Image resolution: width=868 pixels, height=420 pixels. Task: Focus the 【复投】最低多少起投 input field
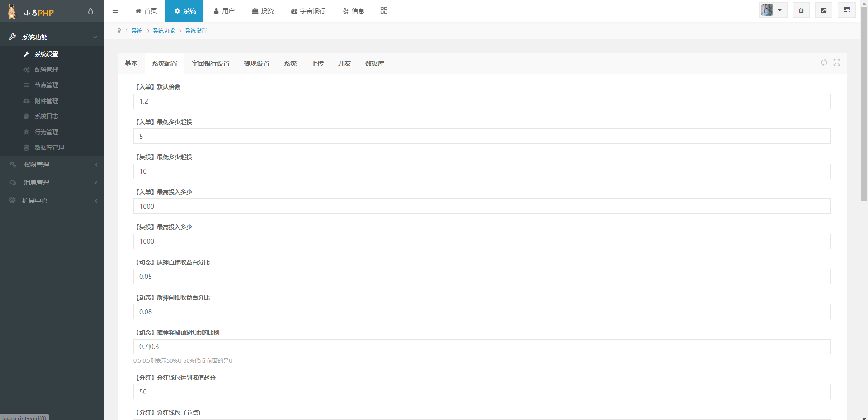coord(482,171)
